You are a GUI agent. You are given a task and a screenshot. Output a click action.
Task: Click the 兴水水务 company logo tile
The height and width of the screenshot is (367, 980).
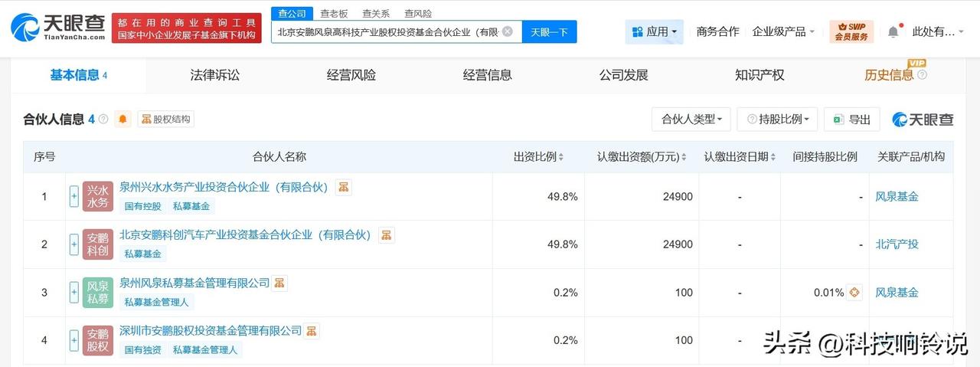(98, 197)
